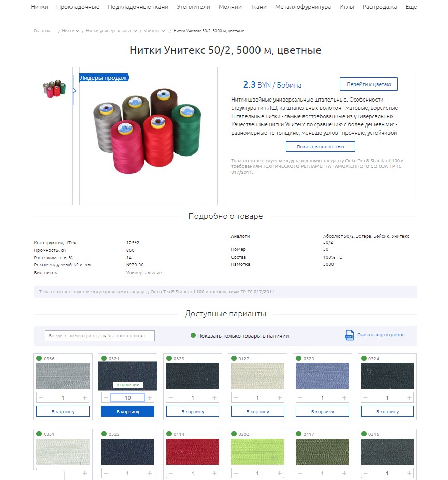Image resolution: width=448 pixels, height=480 pixels.
Task: Decrease quantity for color 0321 with the minus
Action: point(106,397)
